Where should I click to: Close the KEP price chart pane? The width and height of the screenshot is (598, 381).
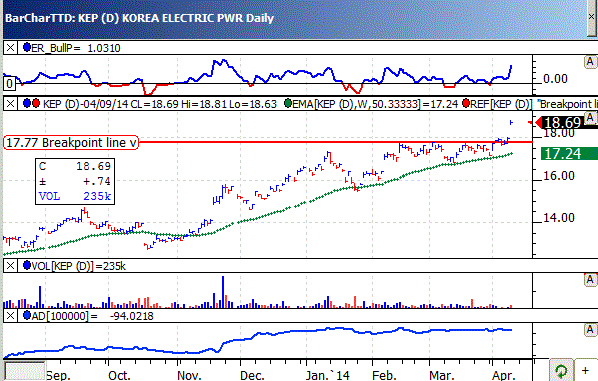point(10,104)
